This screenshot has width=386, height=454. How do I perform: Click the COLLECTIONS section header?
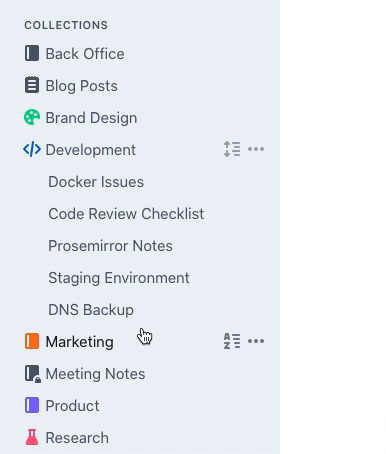tap(66, 25)
